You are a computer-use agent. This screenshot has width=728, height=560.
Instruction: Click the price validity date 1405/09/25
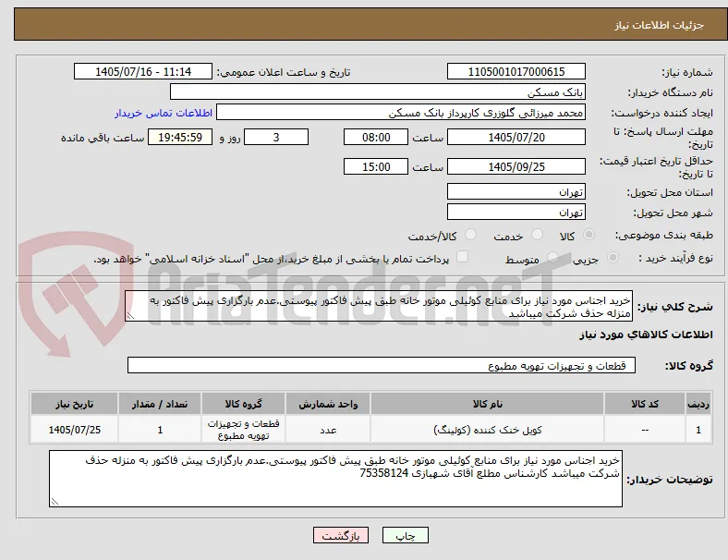click(x=516, y=166)
